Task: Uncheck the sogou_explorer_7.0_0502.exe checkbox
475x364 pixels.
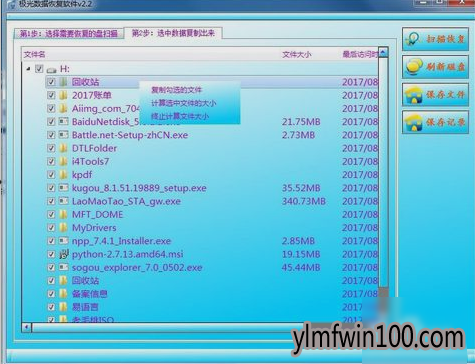Action: (x=51, y=267)
